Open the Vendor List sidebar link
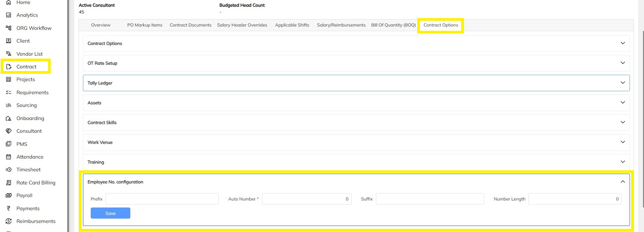 [30, 54]
